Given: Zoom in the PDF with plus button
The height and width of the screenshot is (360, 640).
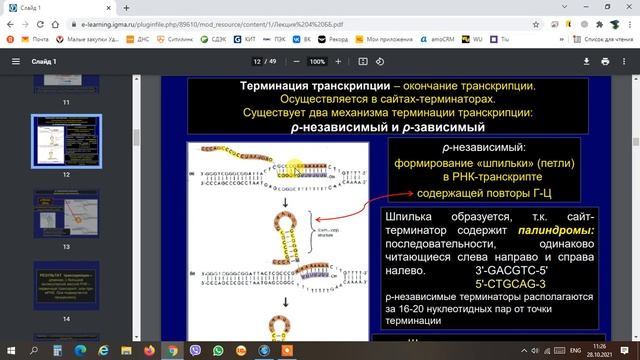Looking at the screenshot, I should 338,62.
